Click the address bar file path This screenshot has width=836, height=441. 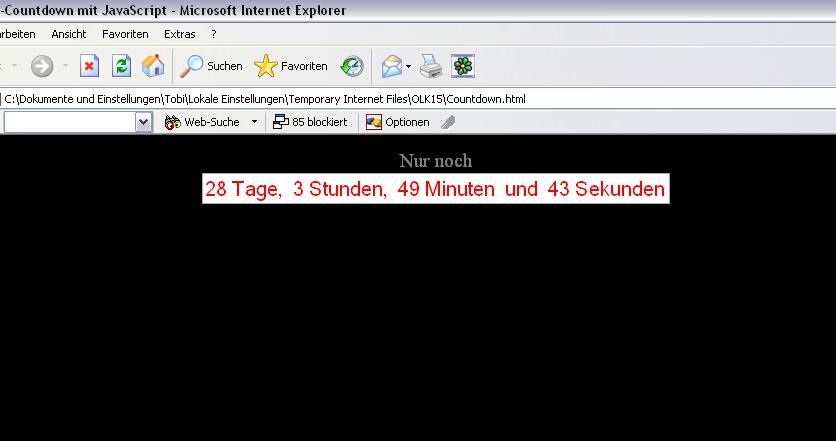(x=265, y=99)
